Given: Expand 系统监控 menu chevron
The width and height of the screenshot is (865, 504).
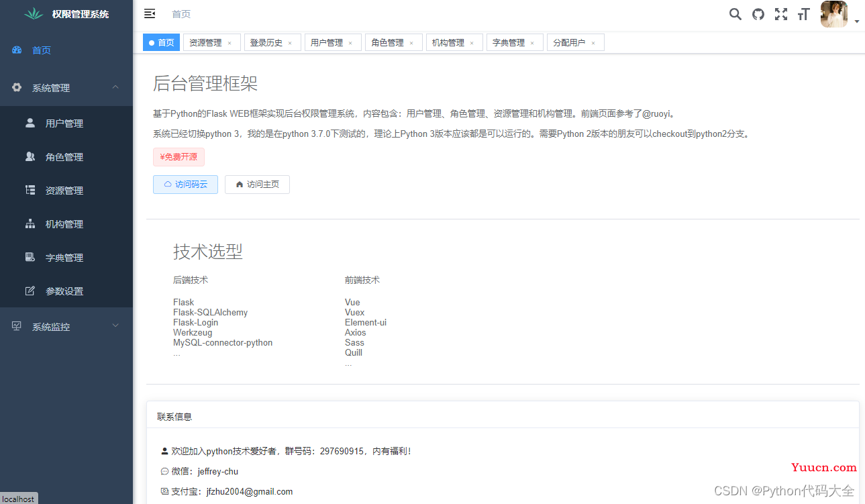Looking at the screenshot, I should tap(115, 326).
